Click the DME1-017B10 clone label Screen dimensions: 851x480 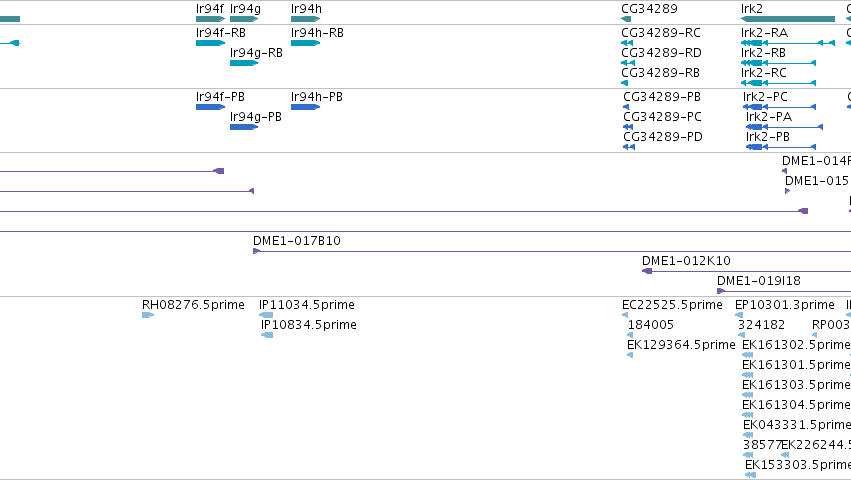[297, 241]
